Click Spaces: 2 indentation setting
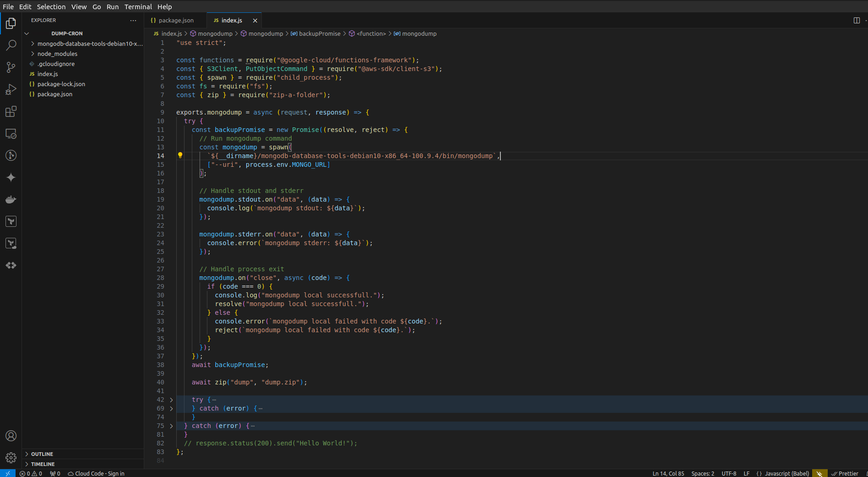This screenshot has height=477, width=868. pos(703,473)
